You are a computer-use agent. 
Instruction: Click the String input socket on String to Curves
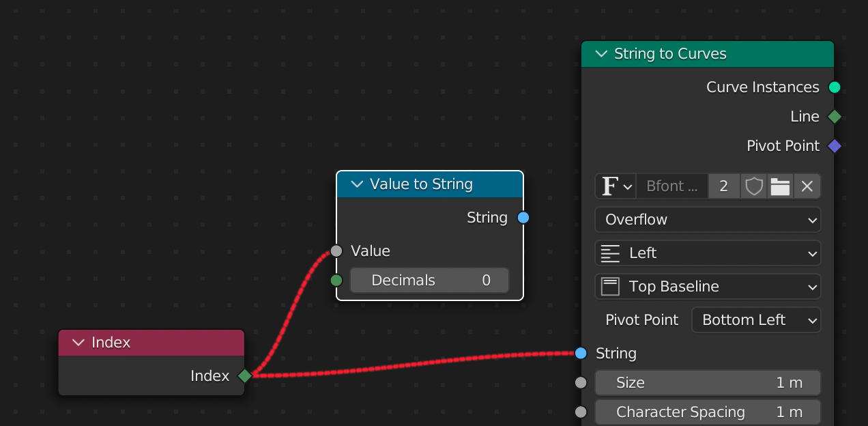coord(581,353)
